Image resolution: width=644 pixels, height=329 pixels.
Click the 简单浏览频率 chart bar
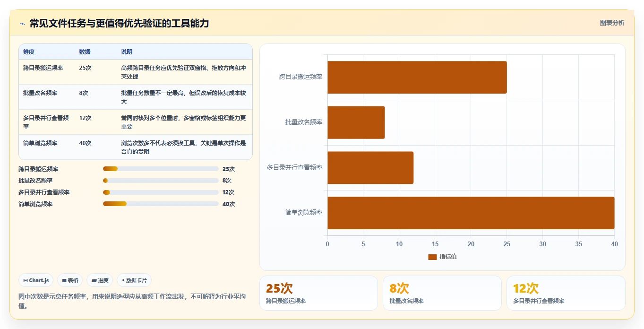click(x=471, y=213)
